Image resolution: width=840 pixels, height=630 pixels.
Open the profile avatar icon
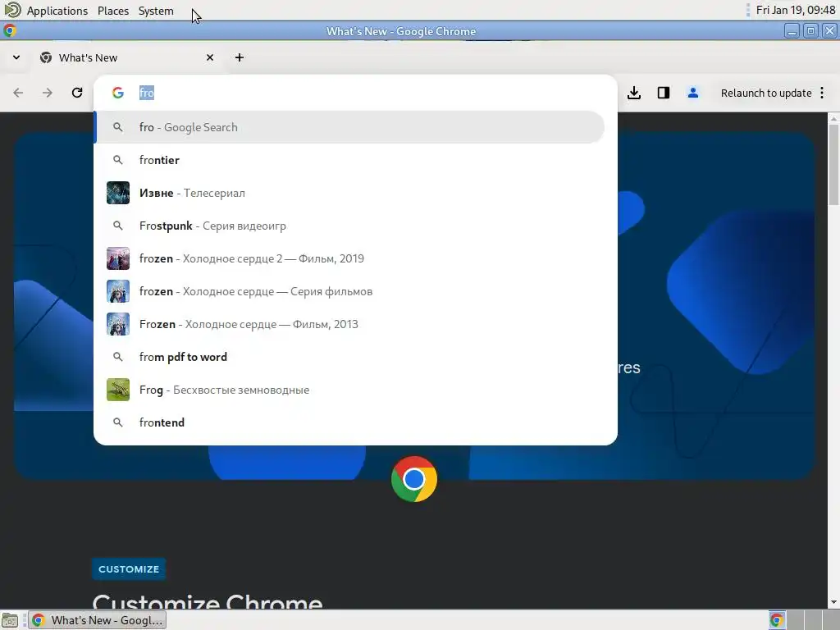point(692,93)
